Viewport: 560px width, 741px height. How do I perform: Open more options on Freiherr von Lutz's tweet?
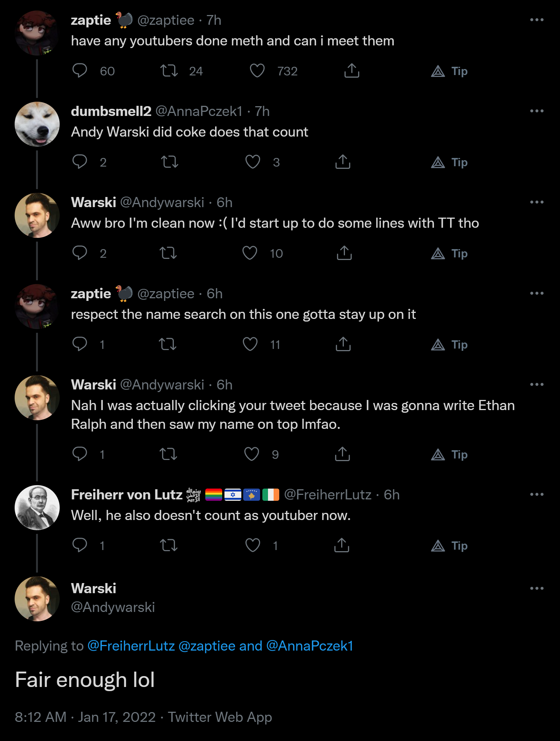pyautogui.click(x=537, y=495)
